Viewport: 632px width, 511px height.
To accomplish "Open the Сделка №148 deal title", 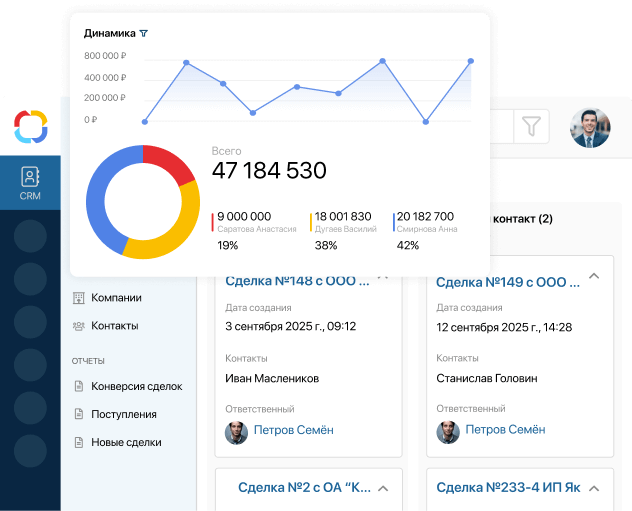I will [297, 281].
